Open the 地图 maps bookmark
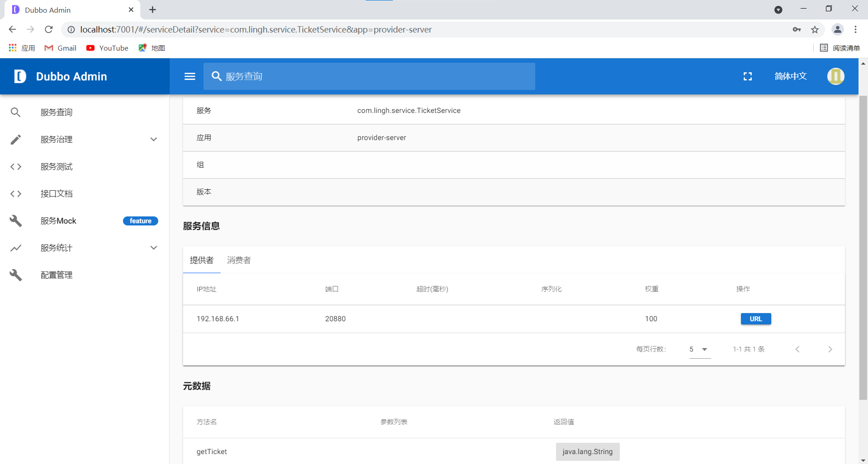The width and height of the screenshot is (868, 464). [152, 48]
